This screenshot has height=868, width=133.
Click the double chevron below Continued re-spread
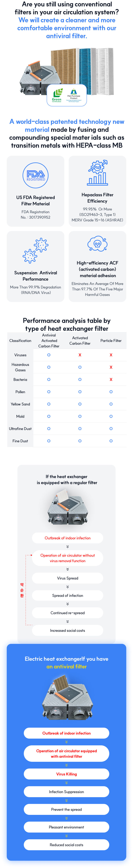(x=68, y=622)
